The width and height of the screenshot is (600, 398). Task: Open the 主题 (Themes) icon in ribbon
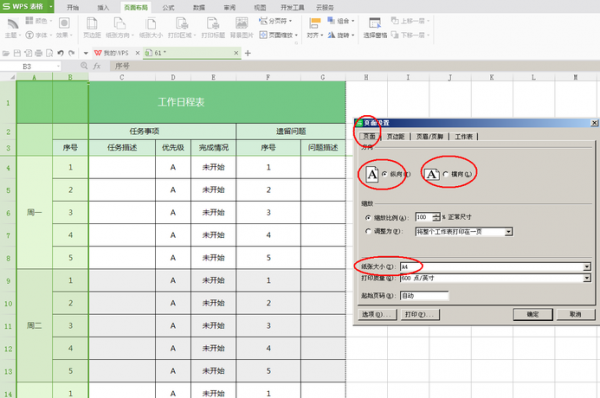click(x=13, y=24)
